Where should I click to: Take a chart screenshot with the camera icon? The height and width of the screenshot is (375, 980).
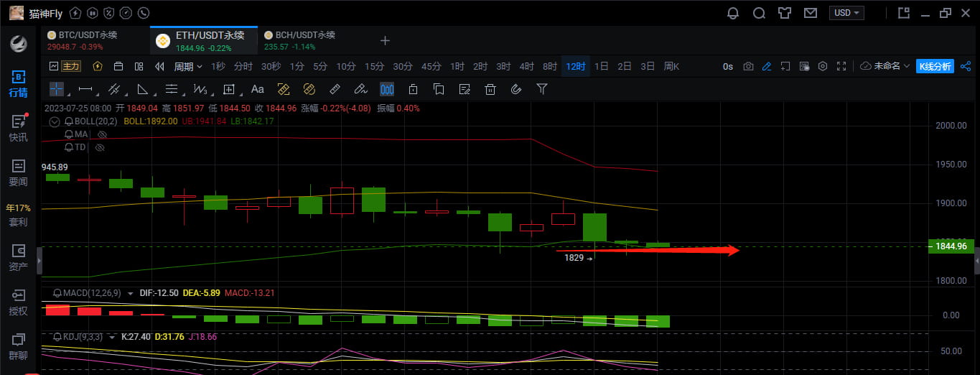pos(748,66)
